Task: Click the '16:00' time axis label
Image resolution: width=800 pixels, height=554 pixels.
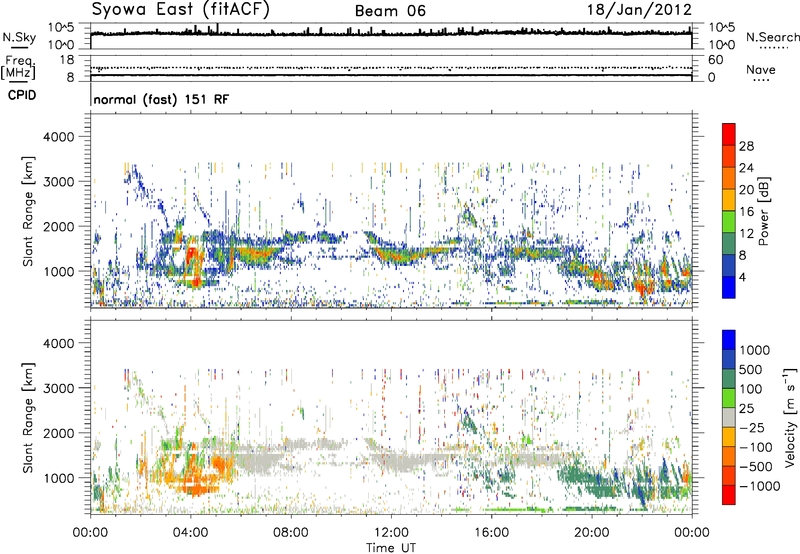Action: [491, 533]
